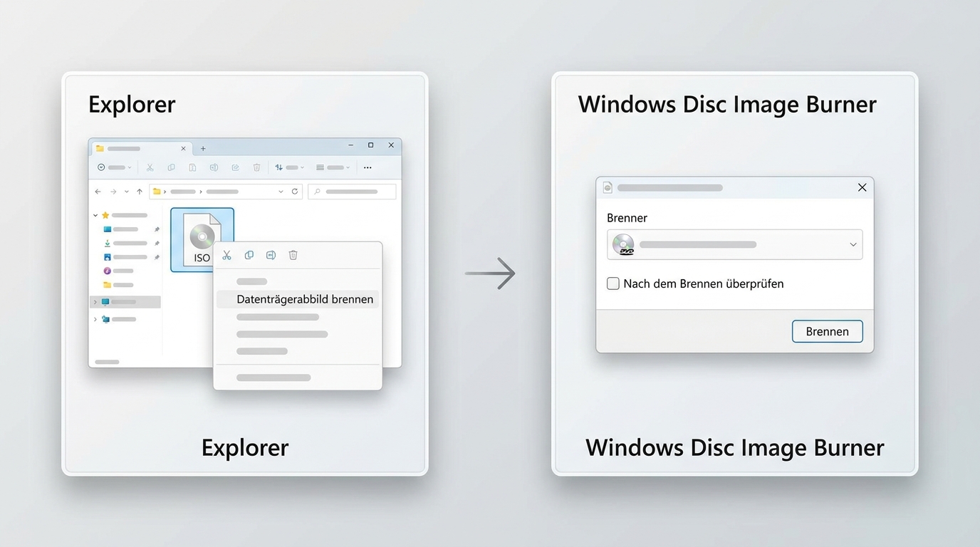Image resolution: width=980 pixels, height=547 pixels.
Task: Cut using context menu scissors icon
Action: (226, 255)
